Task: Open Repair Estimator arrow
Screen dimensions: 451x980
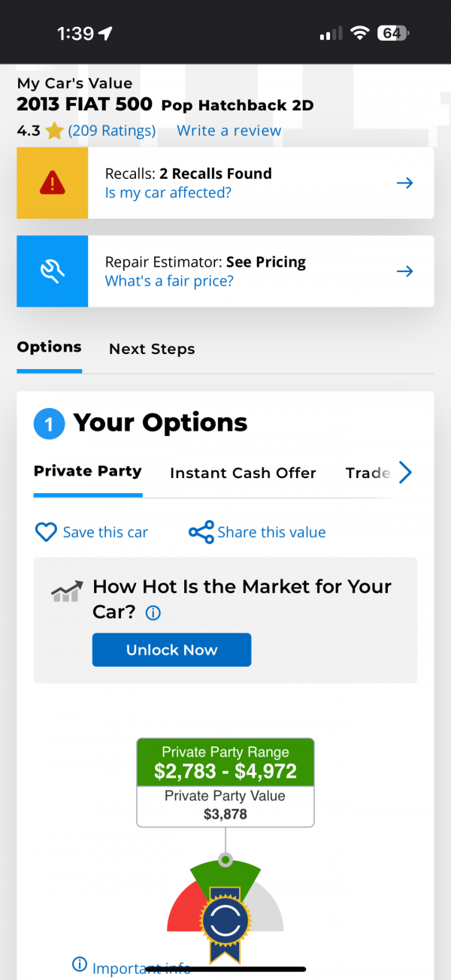Action: [x=404, y=271]
